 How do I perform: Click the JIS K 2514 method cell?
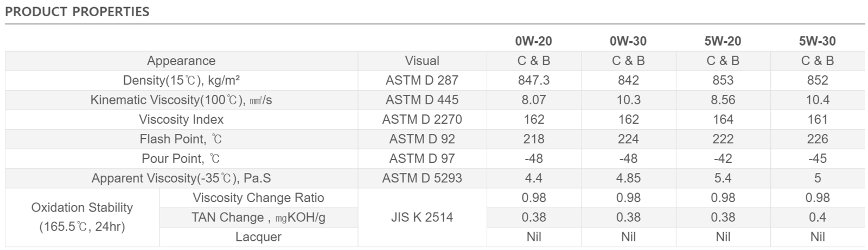422,217
